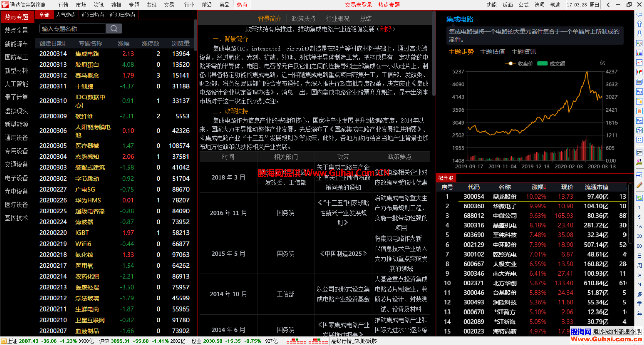This screenshot has height=345, width=644.
Task: Open 人工智能 category in left sidebar
Action: pos(16,84)
